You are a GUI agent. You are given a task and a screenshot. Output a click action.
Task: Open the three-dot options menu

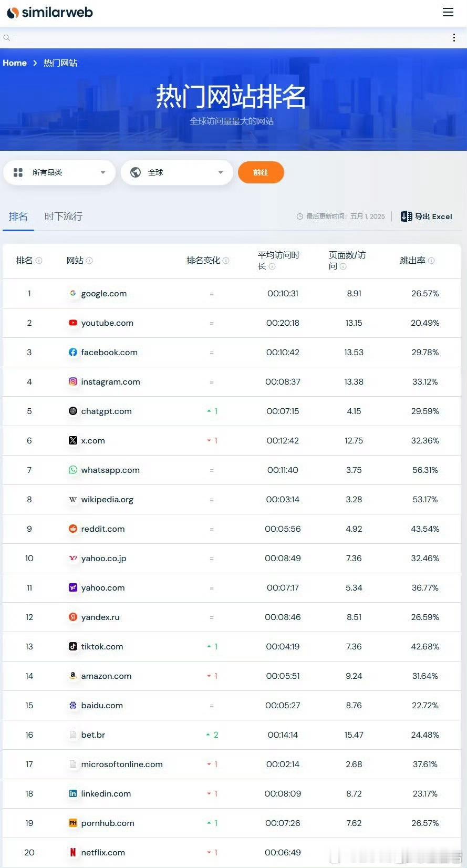454,38
